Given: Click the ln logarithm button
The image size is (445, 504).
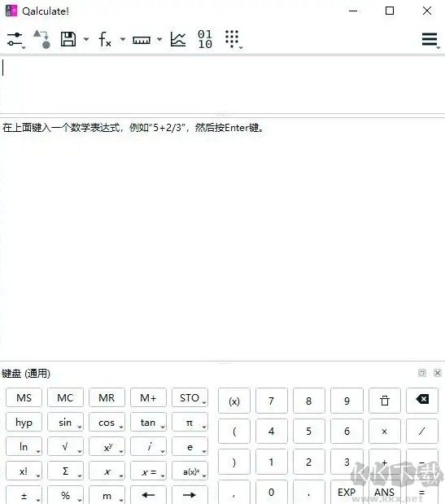Looking at the screenshot, I should click(24, 446).
